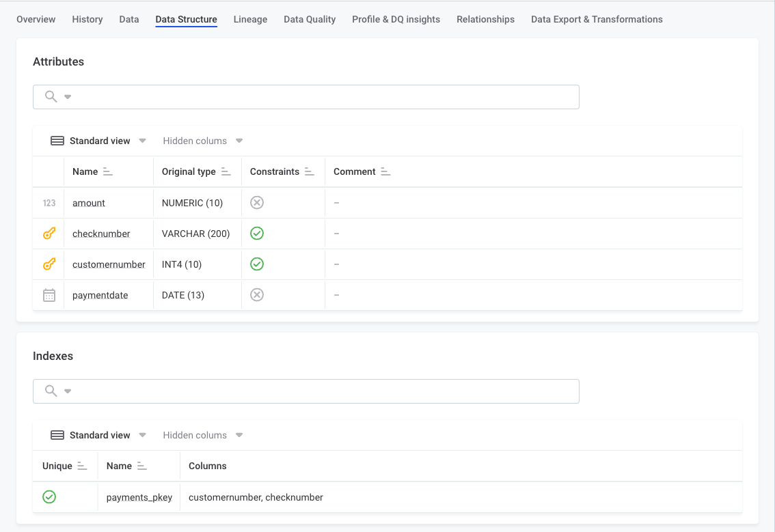
Task: Sort Indexes by Unique column icon
Action: click(x=82, y=466)
